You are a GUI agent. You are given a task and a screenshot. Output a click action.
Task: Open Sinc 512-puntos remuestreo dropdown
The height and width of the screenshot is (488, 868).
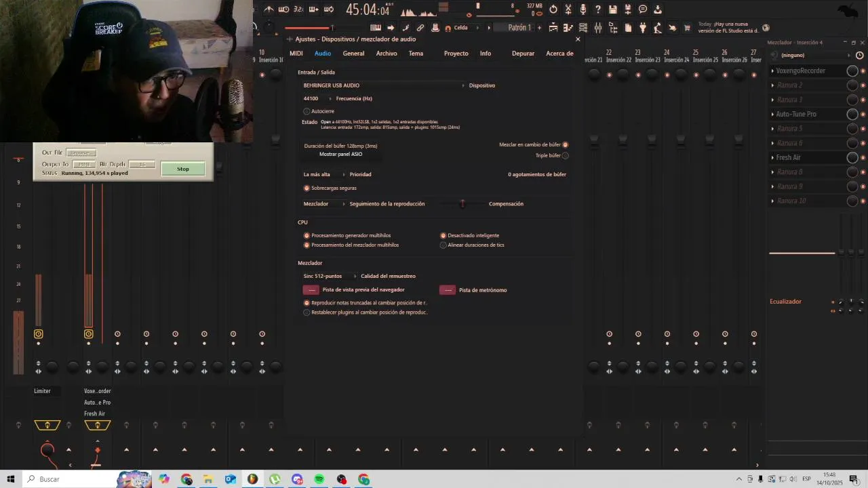coord(330,276)
